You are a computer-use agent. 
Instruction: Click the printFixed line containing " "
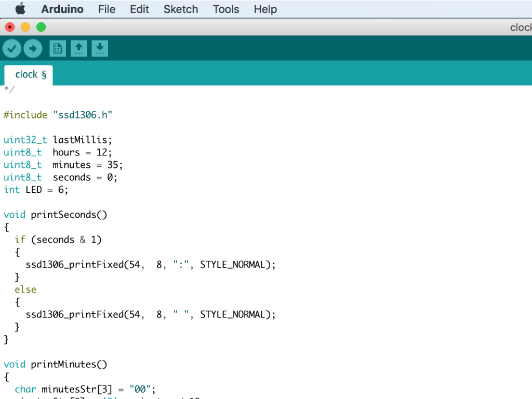[x=151, y=314]
